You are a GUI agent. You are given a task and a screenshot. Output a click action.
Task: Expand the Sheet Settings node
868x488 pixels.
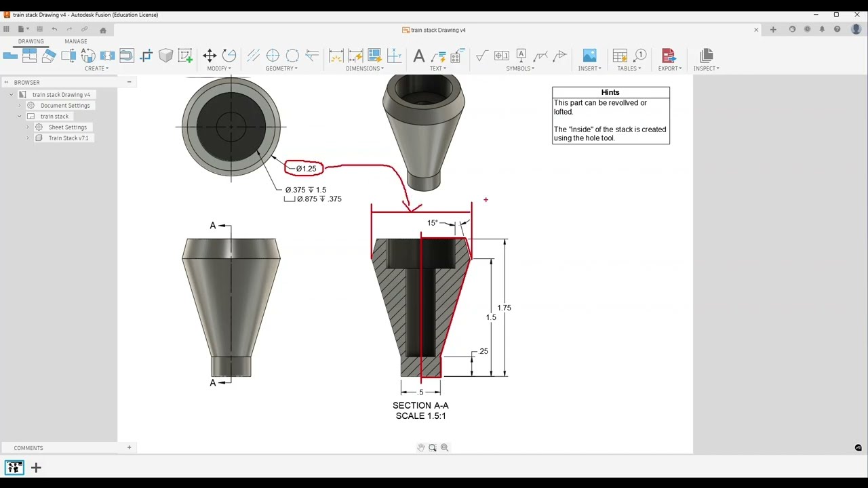click(x=28, y=127)
